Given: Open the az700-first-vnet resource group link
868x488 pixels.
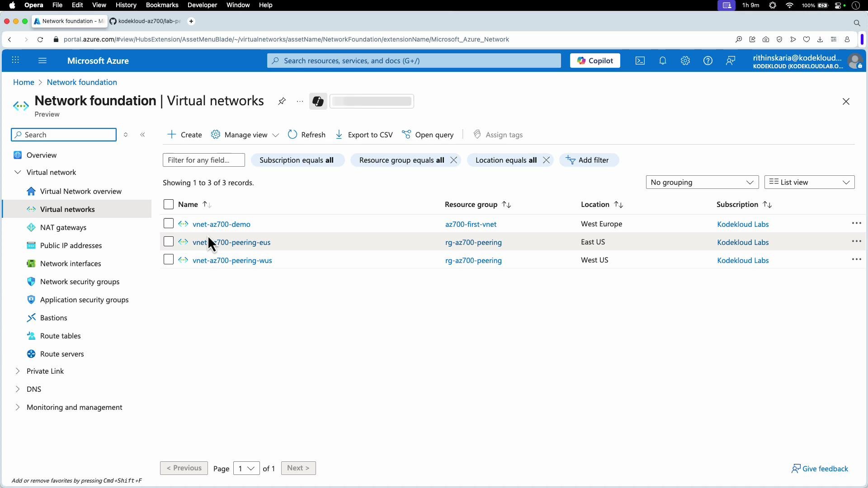Looking at the screenshot, I should [x=471, y=224].
